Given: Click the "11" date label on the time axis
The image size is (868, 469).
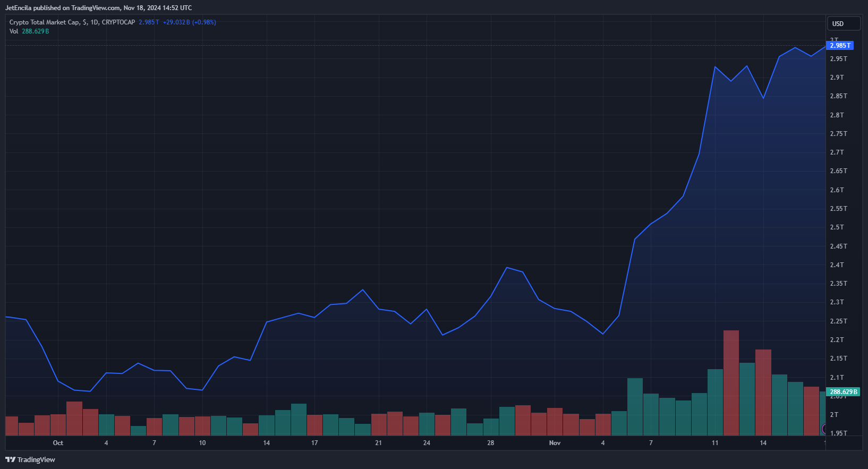Looking at the screenshot, I should pyautogui.click(x=715, y=443).
